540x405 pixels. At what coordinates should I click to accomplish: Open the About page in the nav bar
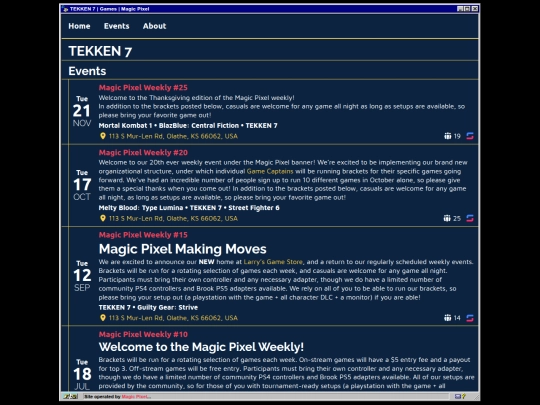point(154,26)
